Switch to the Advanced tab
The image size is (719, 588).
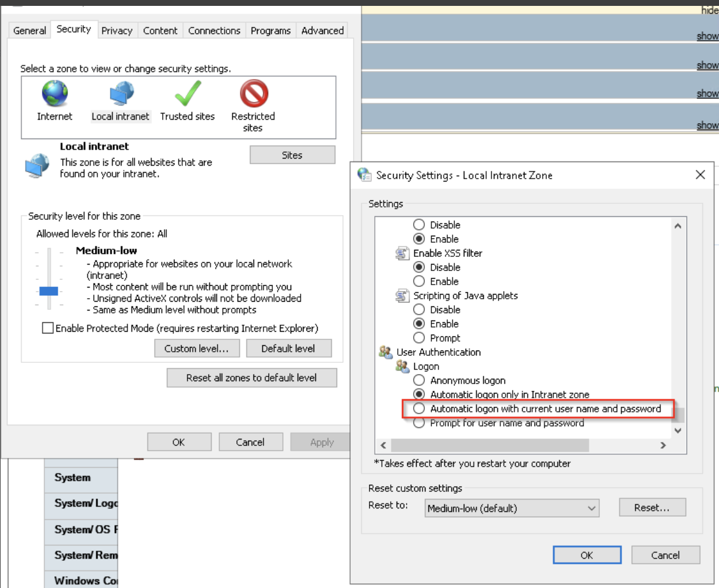[322, 30]
